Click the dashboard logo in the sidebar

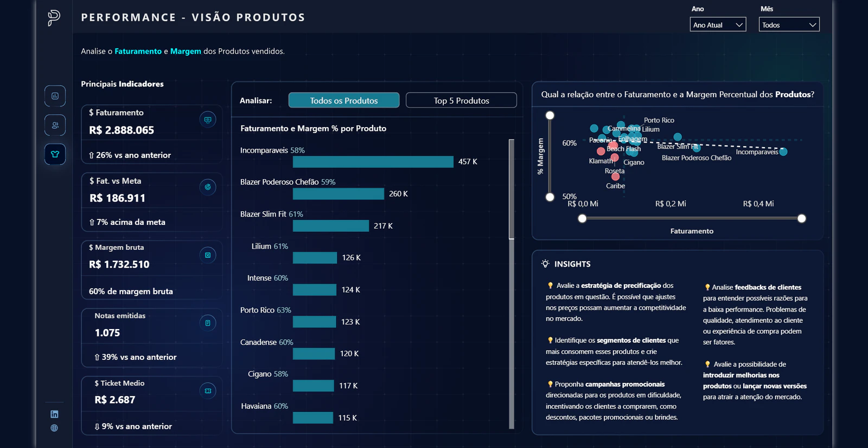click(54, 17)
